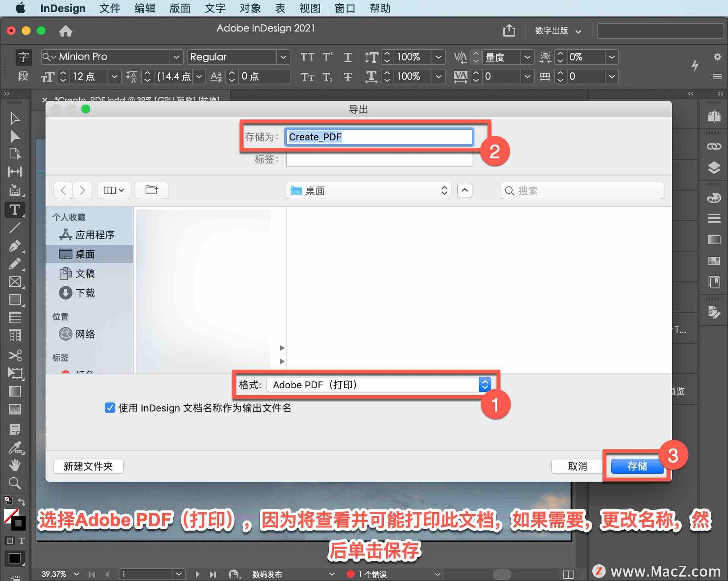Select the Line tool
728x581 pixels.
point(15,228)
